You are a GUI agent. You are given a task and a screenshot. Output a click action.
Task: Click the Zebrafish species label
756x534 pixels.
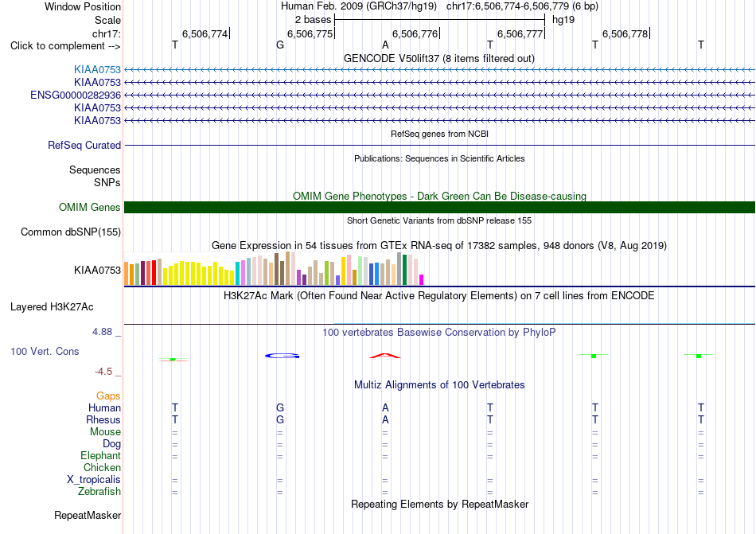click(x=99, y=492)
